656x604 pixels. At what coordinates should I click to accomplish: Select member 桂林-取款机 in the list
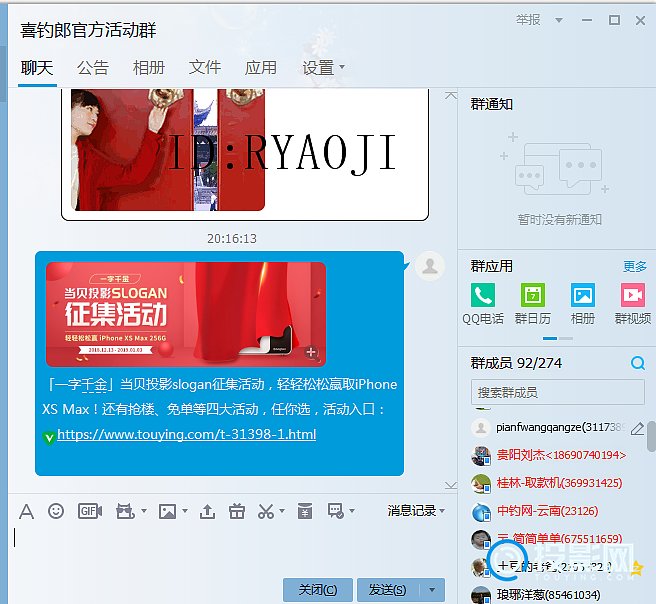(557, 483)
